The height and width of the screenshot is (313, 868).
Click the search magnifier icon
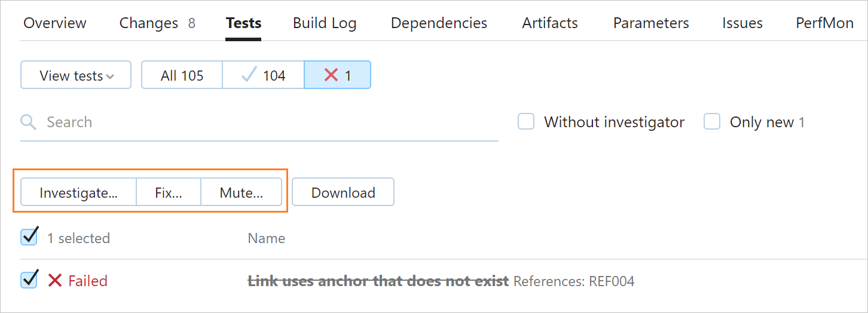28,122
